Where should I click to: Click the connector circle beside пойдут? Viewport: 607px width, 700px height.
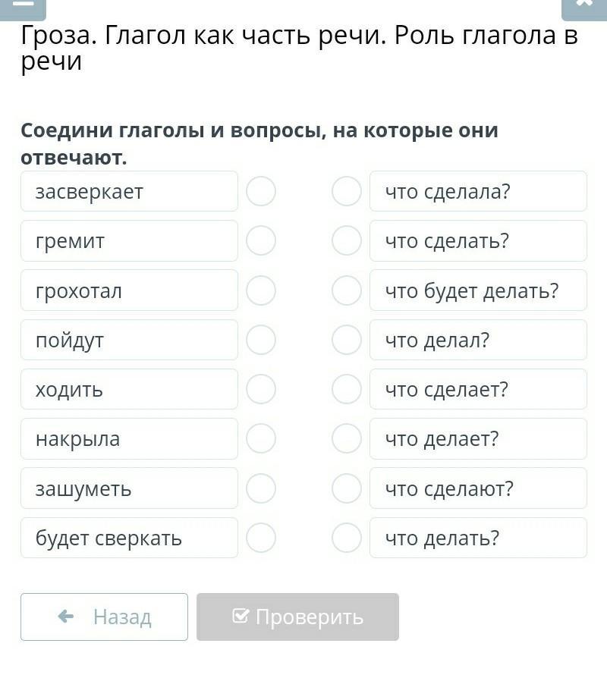click(x=261, y=340)
